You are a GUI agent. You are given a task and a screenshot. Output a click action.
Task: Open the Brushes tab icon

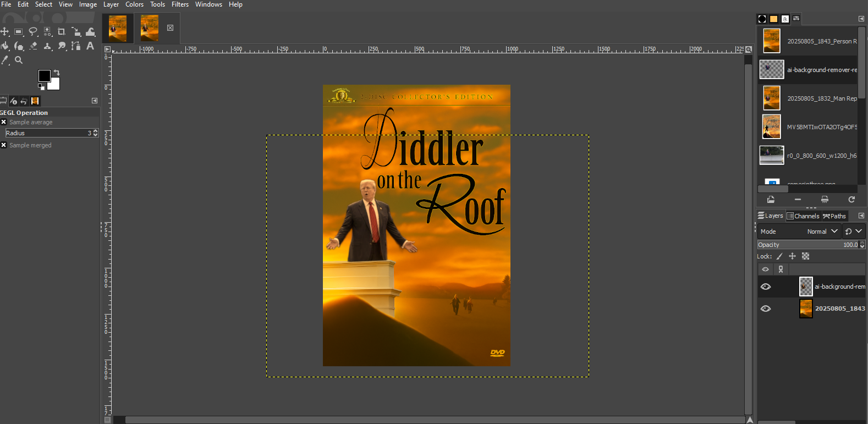pos(762,19)
